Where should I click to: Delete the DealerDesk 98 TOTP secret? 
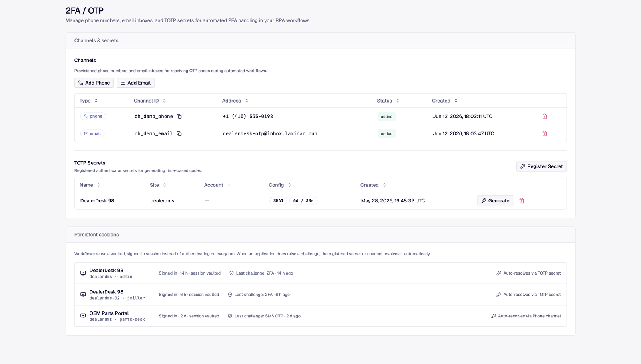(x=522, y=201)
